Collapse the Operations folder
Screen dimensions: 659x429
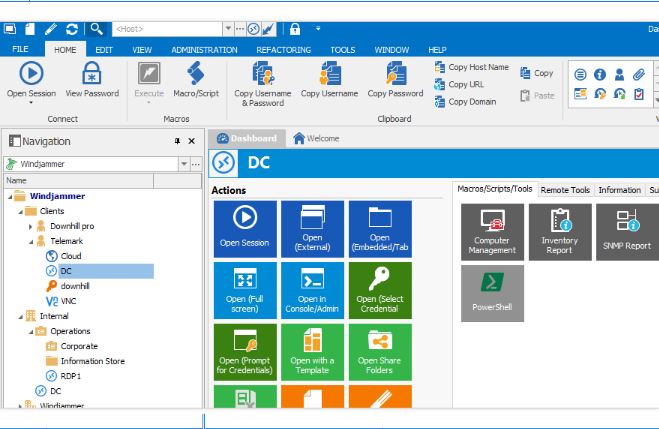tap(31, 332)
